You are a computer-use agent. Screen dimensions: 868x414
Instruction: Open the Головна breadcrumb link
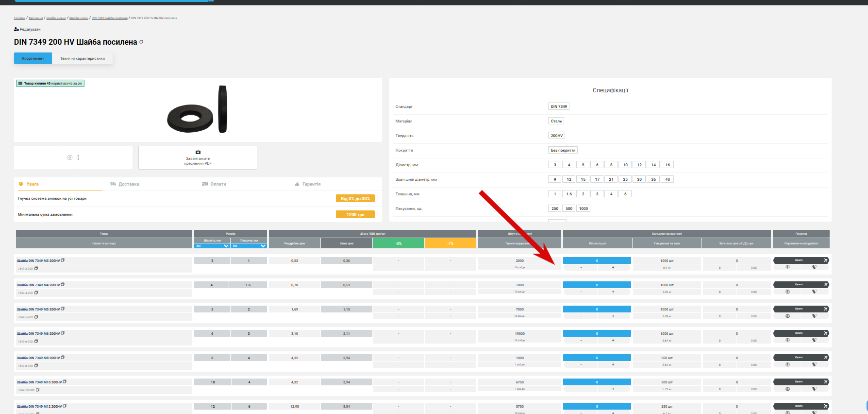(19, 18)
